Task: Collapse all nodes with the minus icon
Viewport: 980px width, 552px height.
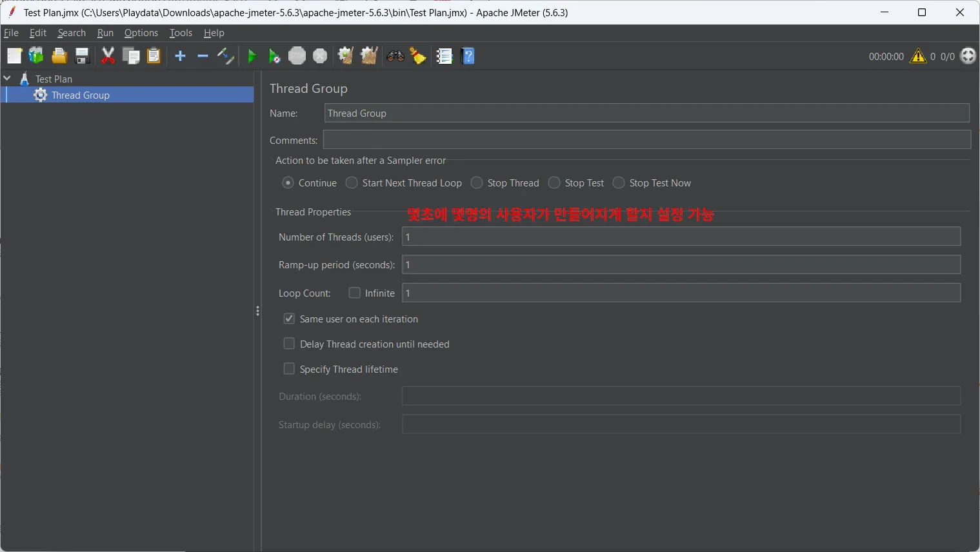Action: click(203, 56)
